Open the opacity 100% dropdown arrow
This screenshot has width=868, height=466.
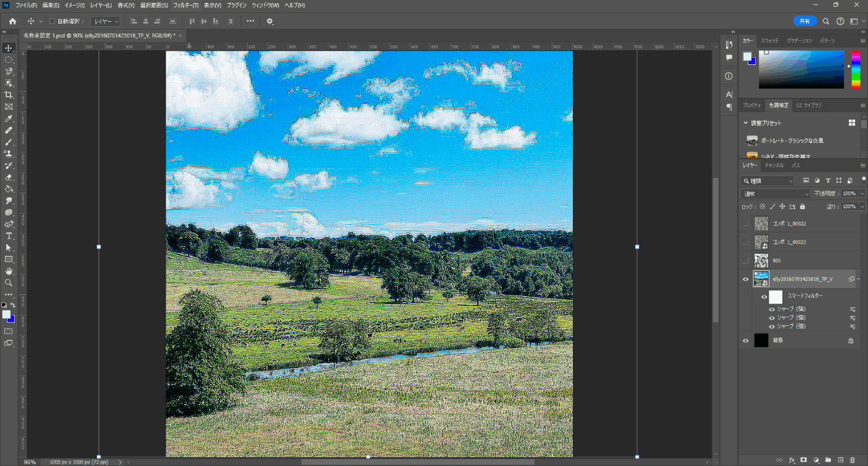(x=862, y=193)
